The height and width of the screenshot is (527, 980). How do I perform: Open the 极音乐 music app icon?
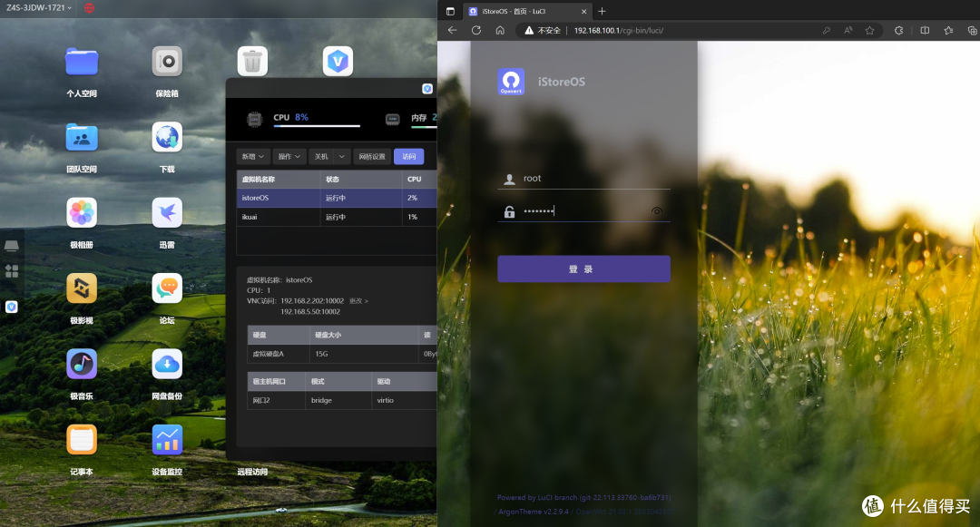(x=82, y=364)
